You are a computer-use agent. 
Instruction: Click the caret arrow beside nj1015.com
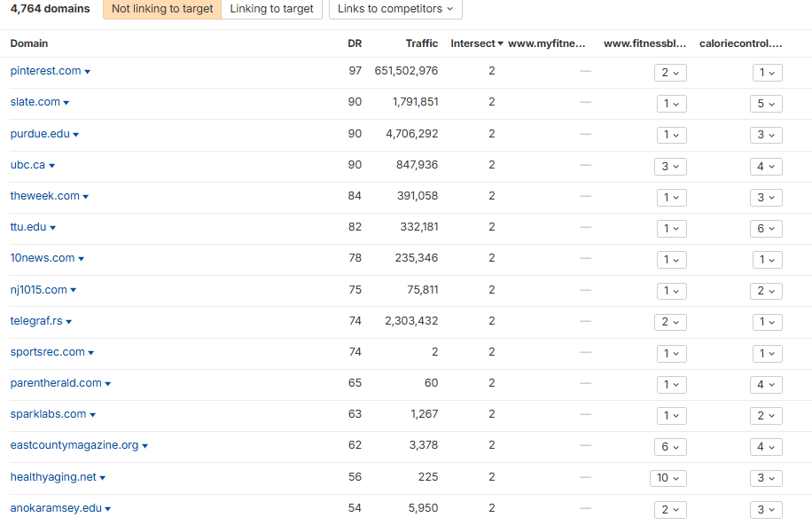click(74, 290)
